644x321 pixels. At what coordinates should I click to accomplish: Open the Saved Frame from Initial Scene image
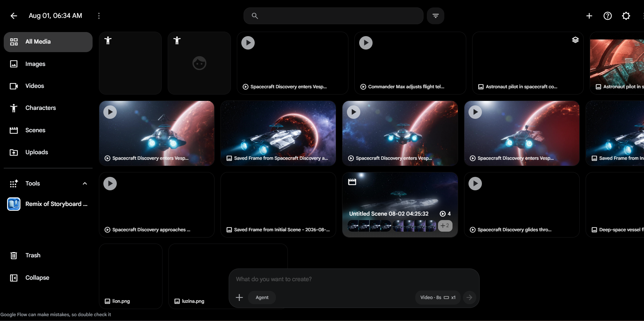[278, 205]
